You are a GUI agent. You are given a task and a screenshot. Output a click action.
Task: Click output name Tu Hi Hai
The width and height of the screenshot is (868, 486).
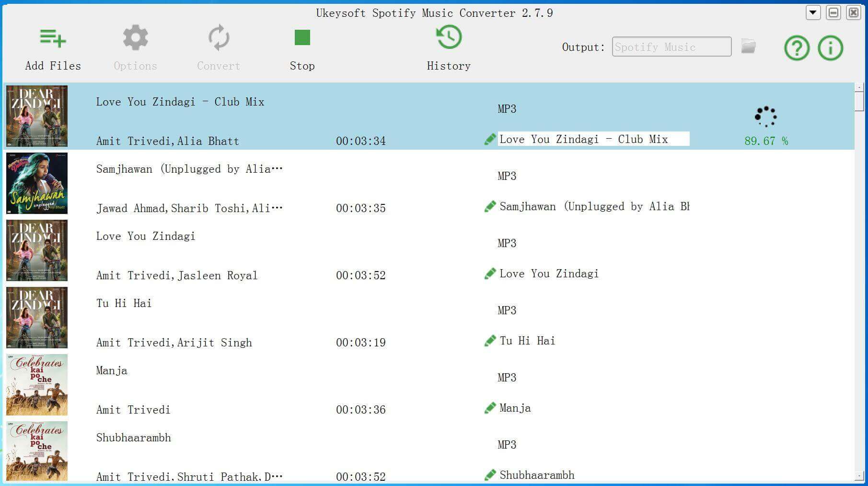(527, 341)
